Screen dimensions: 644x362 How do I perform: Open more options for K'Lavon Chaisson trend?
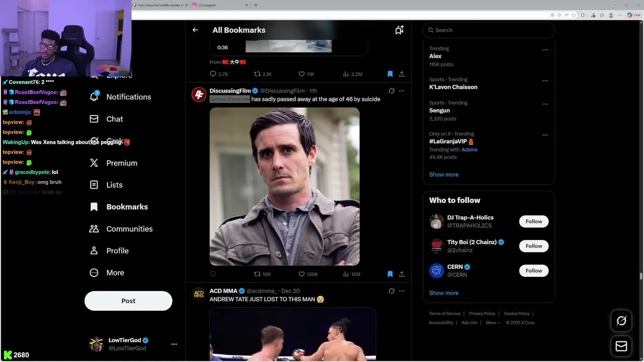click(x=545, y=80)
